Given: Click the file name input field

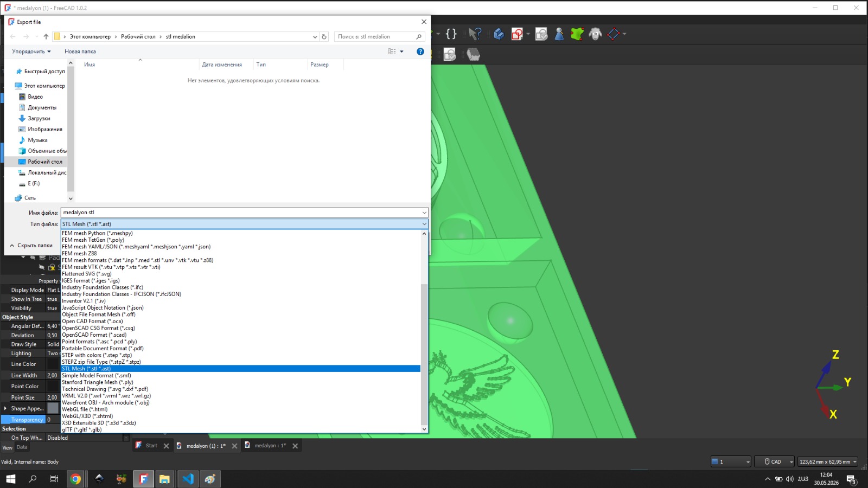Looking at the screenshot, I should [x=241, y=213].
